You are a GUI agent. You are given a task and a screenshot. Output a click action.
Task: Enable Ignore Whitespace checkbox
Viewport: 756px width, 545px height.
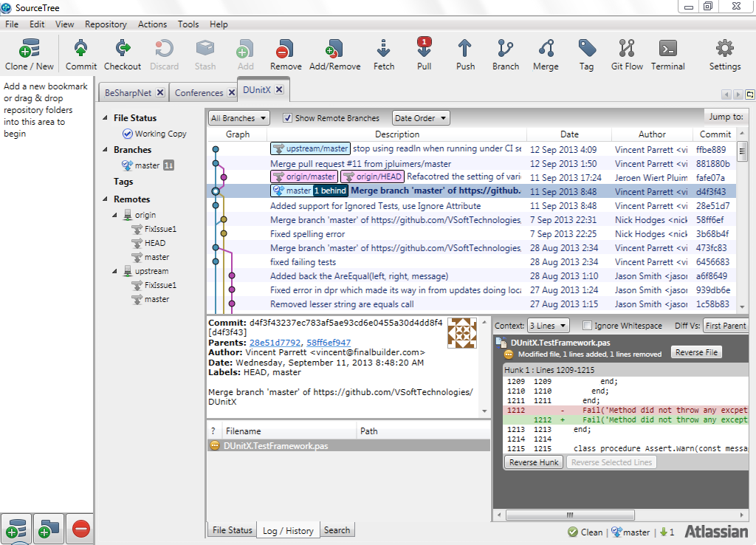tap(588, 326)
